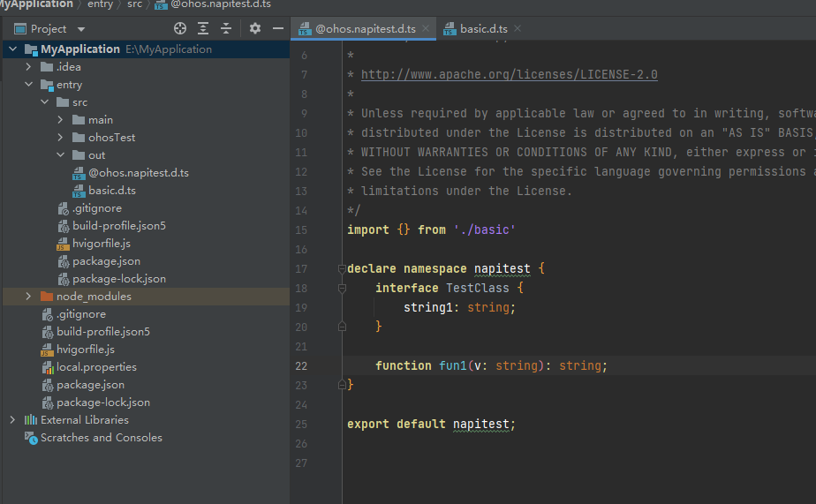Close the @ohos.napitest.d.ts editor tab
Image resolution: width=816 pixels, height=504 pixels.
click(x=426, y=29)
